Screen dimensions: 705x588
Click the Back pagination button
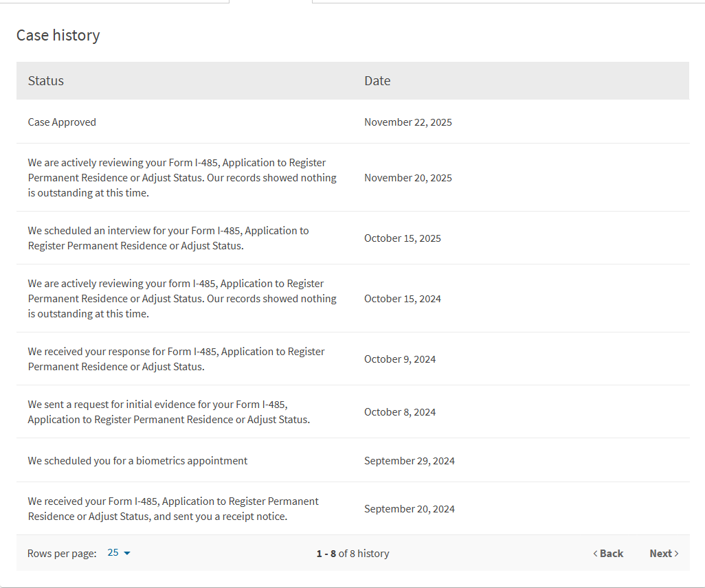[608, 553]
